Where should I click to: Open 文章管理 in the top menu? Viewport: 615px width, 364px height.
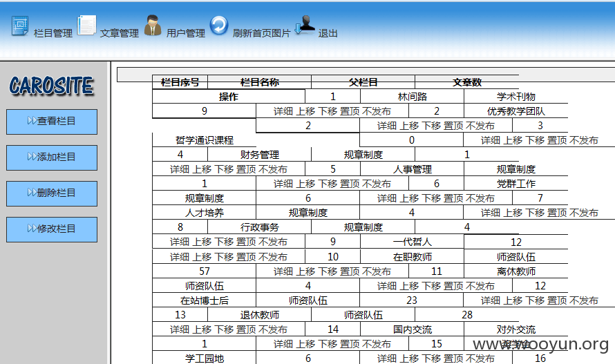click(120, 33)
